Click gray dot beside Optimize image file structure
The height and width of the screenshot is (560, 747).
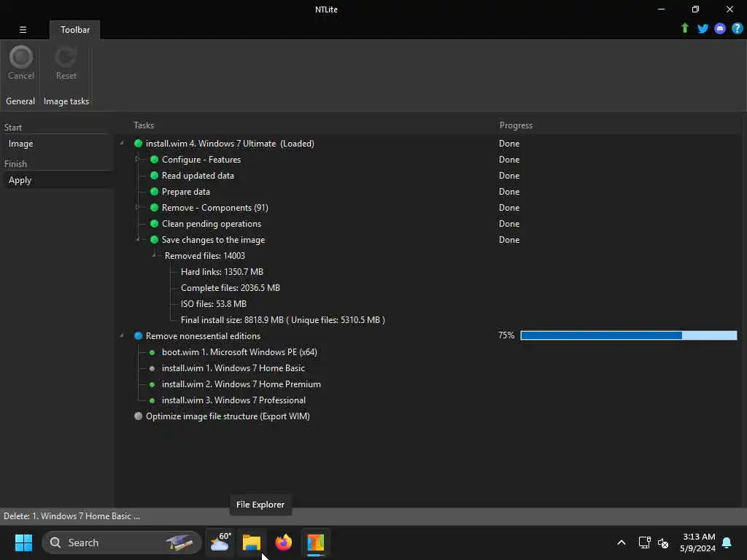pos(138,416)
